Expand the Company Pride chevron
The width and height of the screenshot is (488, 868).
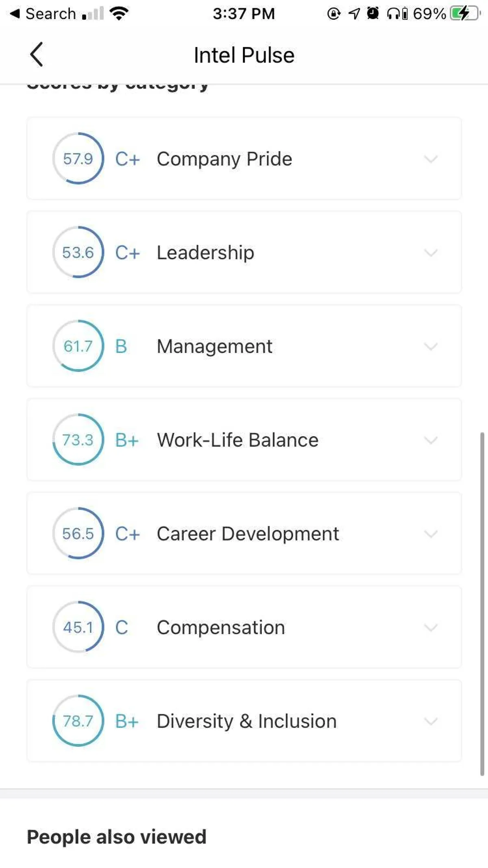pos(431,159)
